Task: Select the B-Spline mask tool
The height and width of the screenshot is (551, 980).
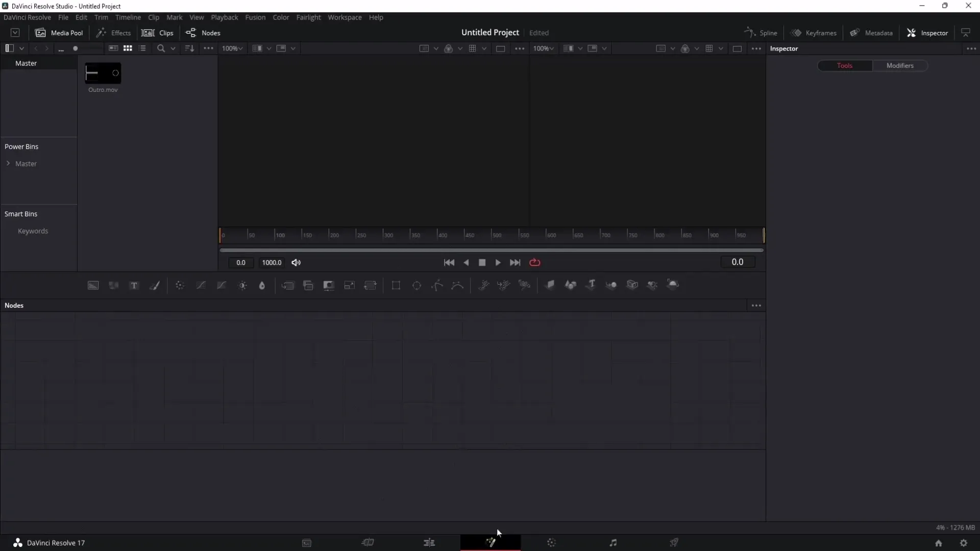Action: point(458,285)
